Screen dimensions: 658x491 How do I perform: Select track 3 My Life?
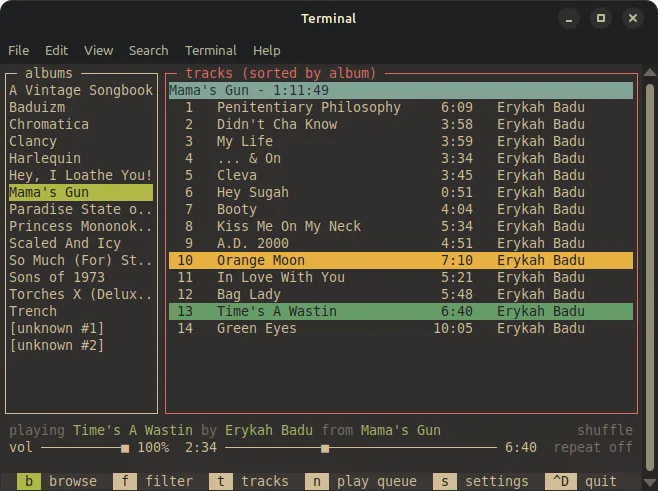click(x=401, y=141)
